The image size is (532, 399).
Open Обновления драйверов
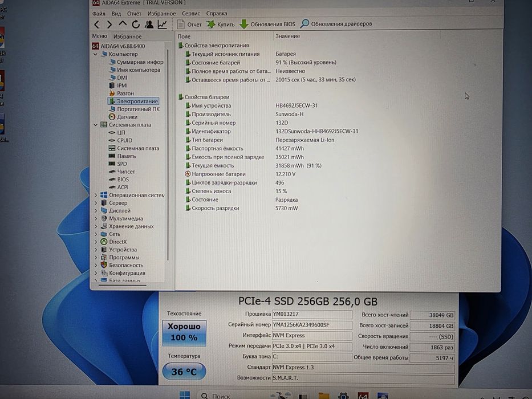(336, 24)
